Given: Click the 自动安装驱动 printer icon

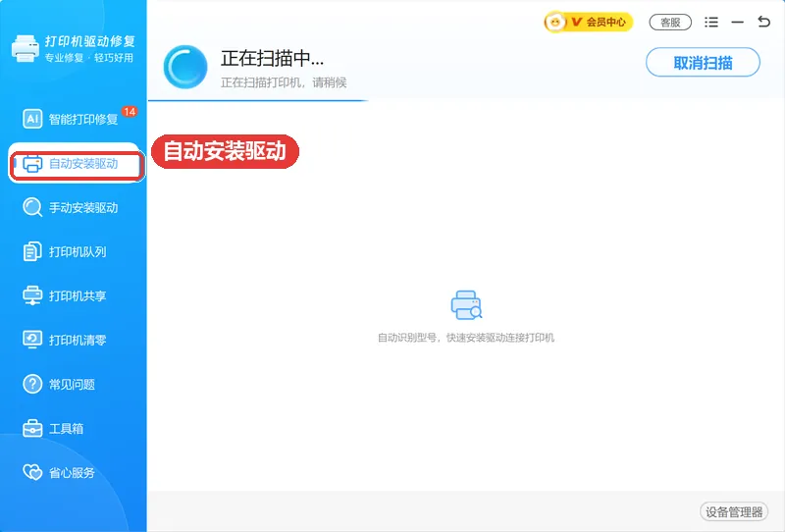Looking at the screenshot, I should [32, 163].
